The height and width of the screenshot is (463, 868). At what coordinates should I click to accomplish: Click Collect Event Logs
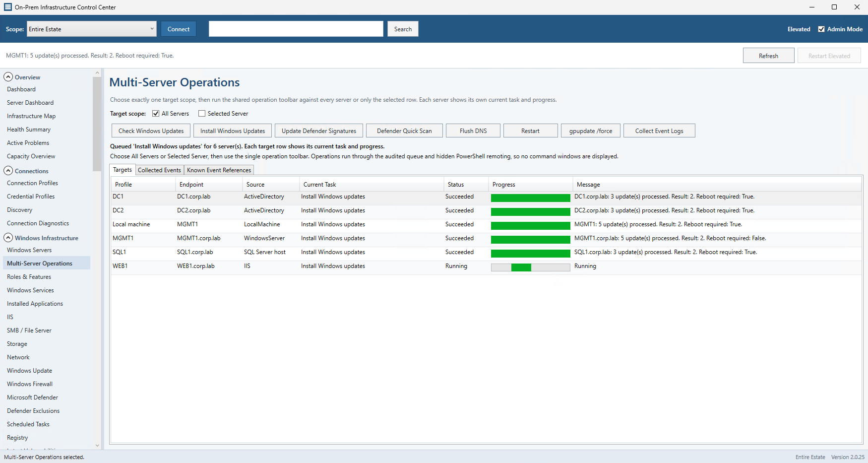click(x=659, y=131)
